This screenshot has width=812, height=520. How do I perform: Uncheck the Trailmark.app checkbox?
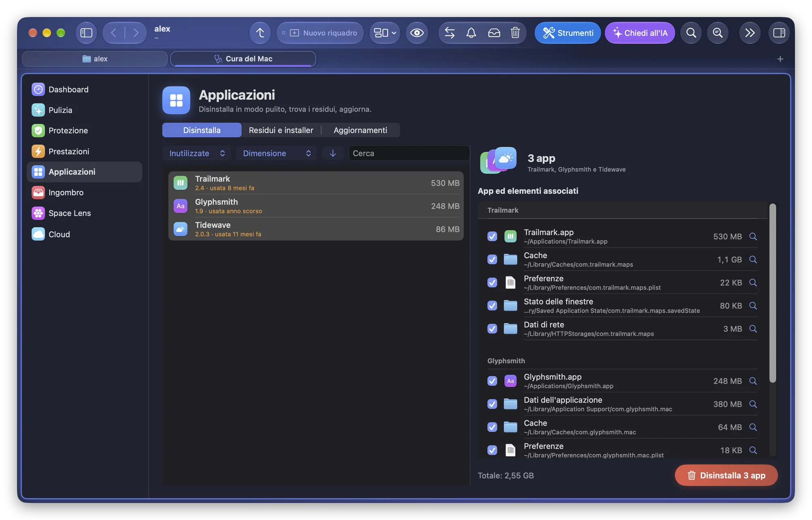(x=492, y=236)
